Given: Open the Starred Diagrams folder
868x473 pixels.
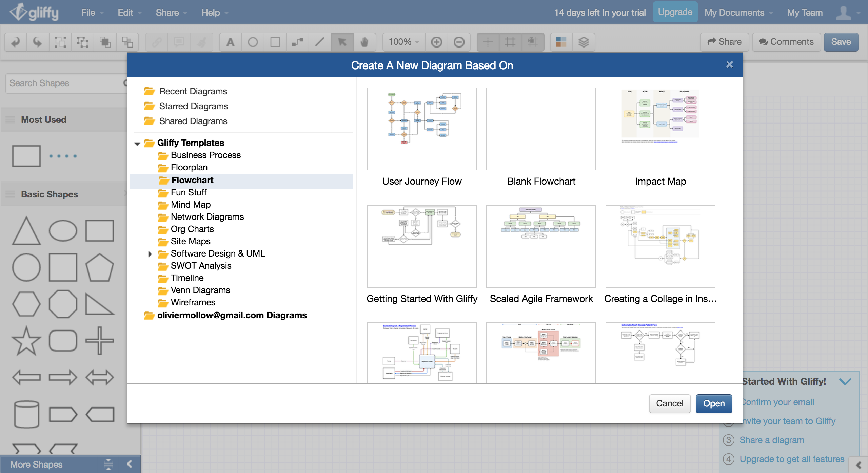Looking at the screenshot, I should click(x=186, y=106).
